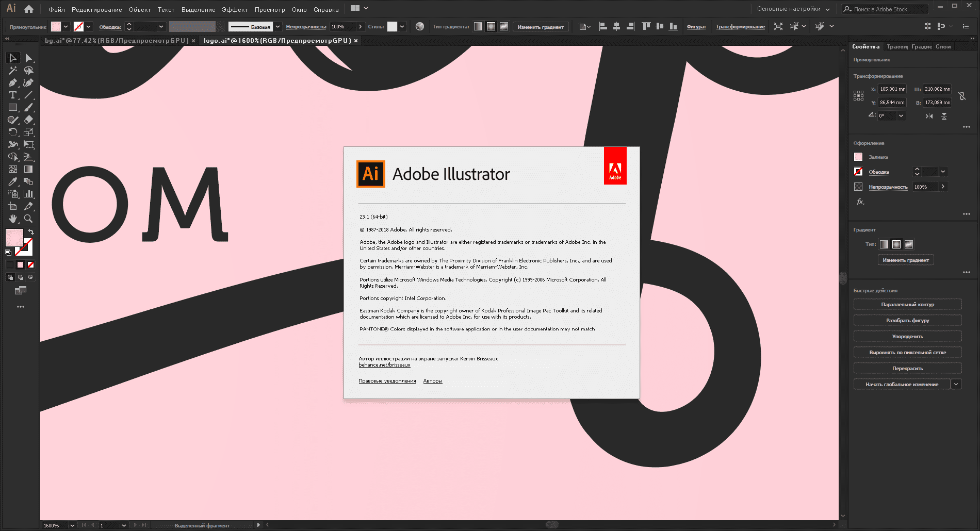
Task: Select the Width tool
Action: (x=13, y=144)
